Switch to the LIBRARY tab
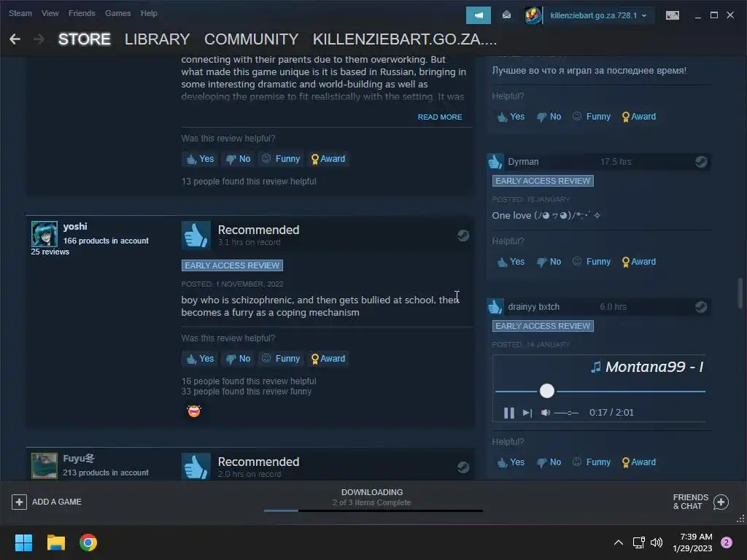The width and height of the screenshot is (747, 560). (x=158, y=39)
